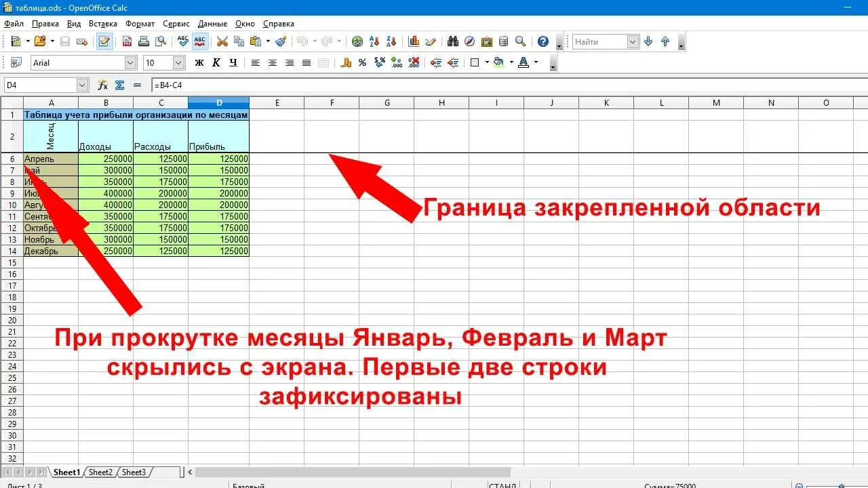This screenshot has width=868, height=488.
Task: Switch to the Sheet2 tab
Action: coord(100,472)
